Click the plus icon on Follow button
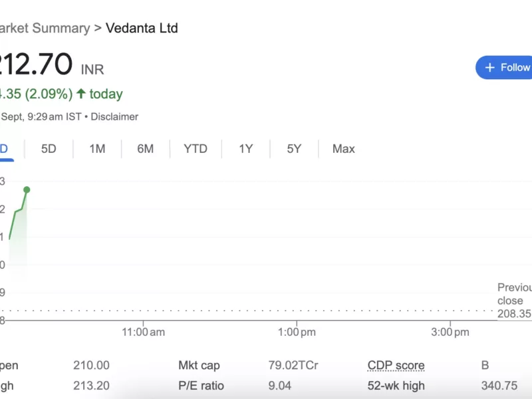 (490, 68)
